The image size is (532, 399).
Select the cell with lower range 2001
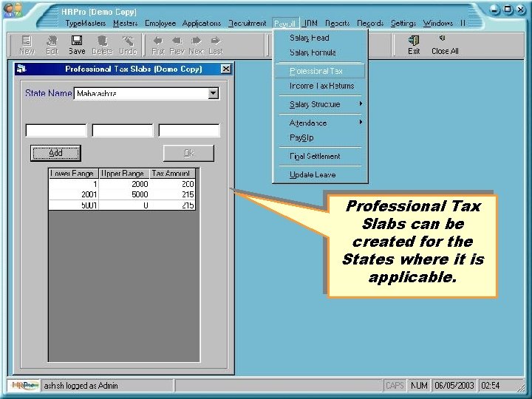coord(74,194)
